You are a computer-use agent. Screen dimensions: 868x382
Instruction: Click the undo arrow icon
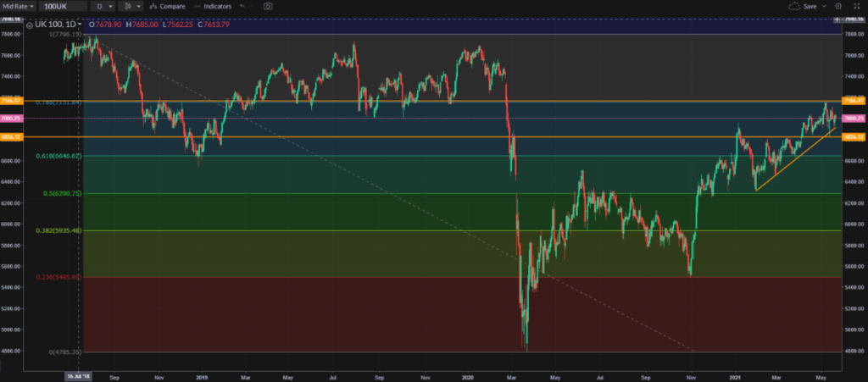pyautogui.click(x=242, y=6)
